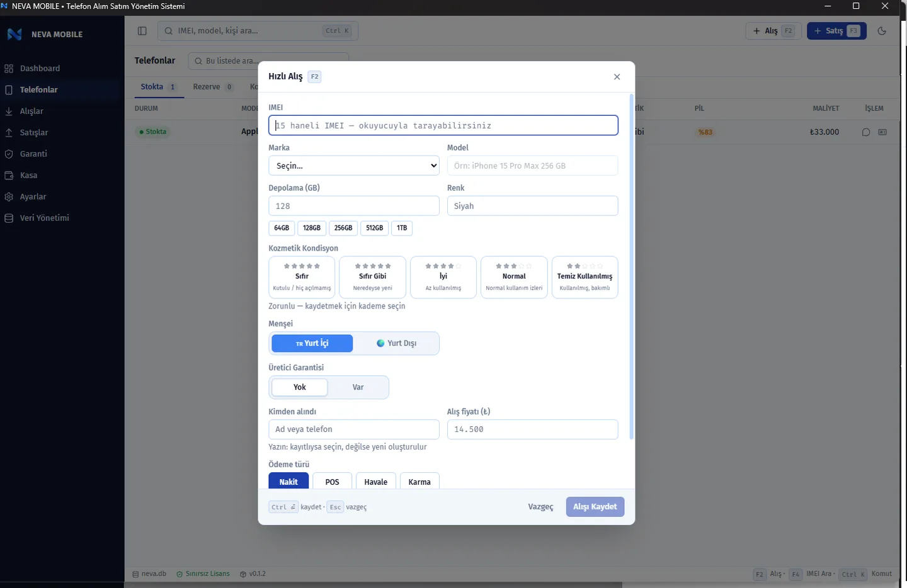Select Nakit payment type
Viewport: 907px width, 588px height.
tap(288, 481)
